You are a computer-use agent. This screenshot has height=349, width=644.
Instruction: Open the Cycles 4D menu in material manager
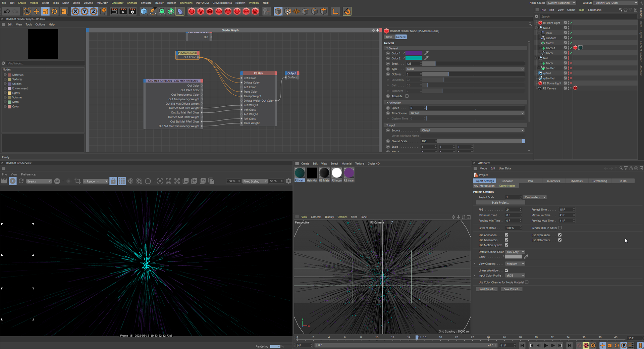point(373,164)
